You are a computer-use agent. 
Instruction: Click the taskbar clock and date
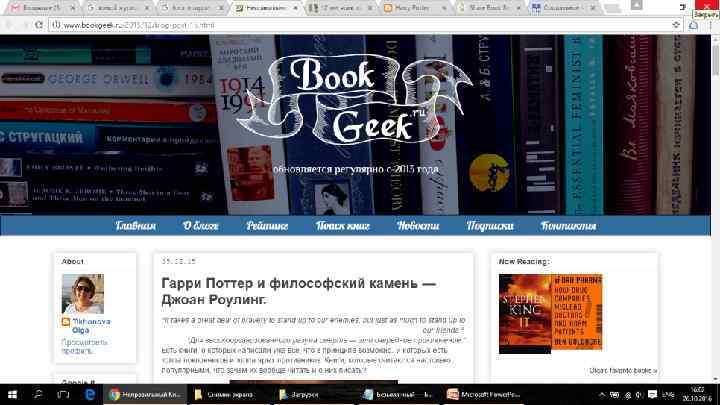coord(697,394)
